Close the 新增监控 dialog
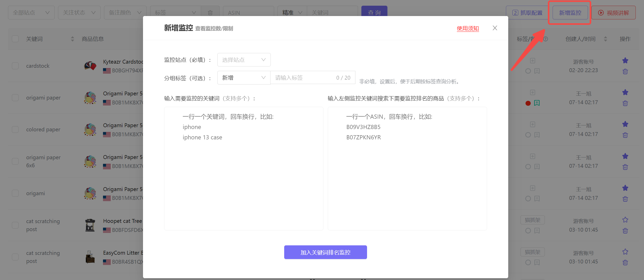Image resolution: width=644 pixels, height=280 pixels. tap(495, 28)
